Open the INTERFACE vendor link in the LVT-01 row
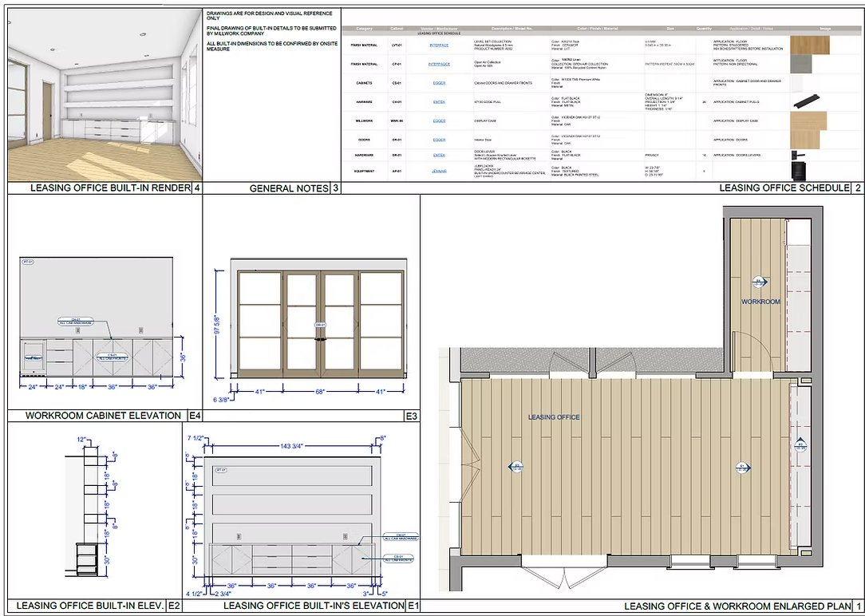The width and height of the screenshot is (865, 616). tap(439, 45)
